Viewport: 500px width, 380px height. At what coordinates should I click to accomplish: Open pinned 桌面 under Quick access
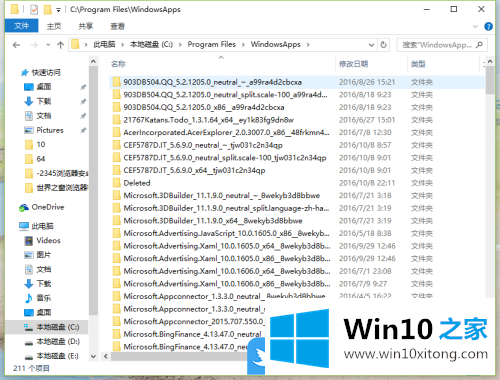click(44, 87)
